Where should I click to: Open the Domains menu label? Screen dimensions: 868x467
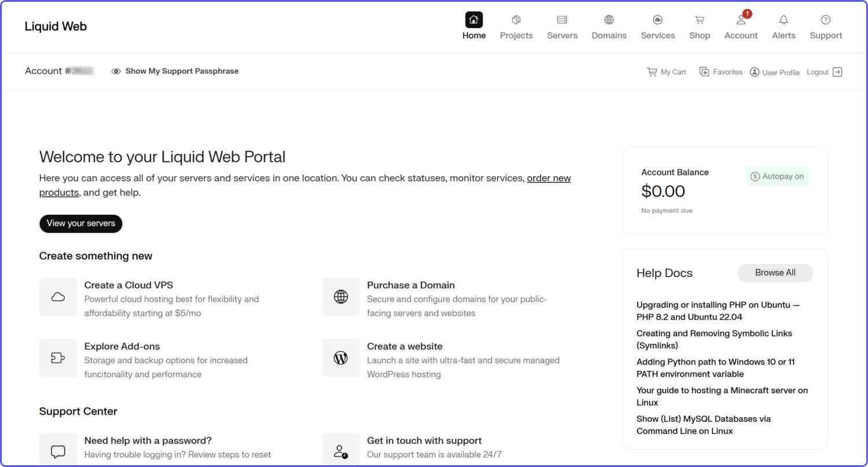click(609, 35)
